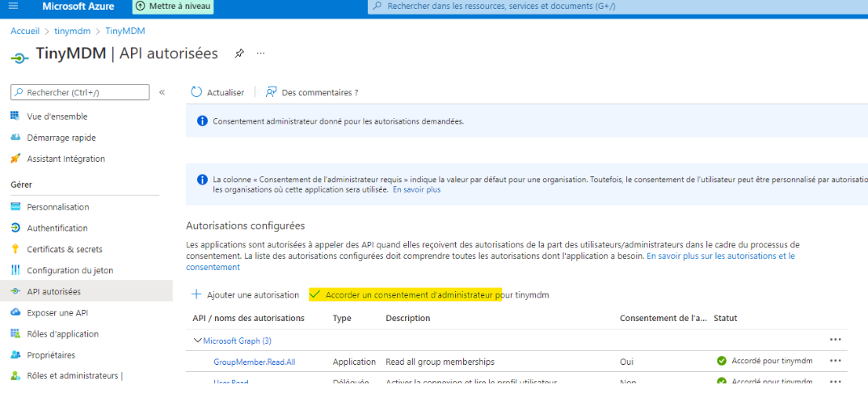Viewport: 868px width, 419px height.
Task: Open Personnalisation menu item
Action: [x=57, y=207]
